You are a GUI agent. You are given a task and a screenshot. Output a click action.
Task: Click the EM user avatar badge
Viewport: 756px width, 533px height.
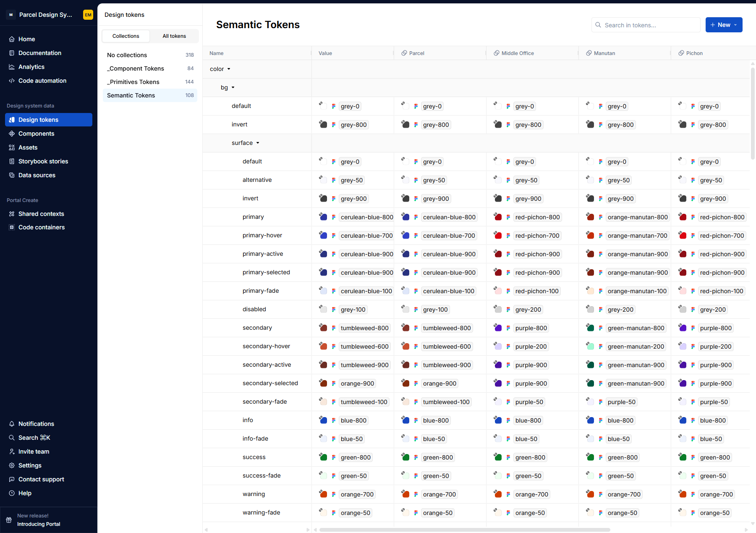point(88,15)
